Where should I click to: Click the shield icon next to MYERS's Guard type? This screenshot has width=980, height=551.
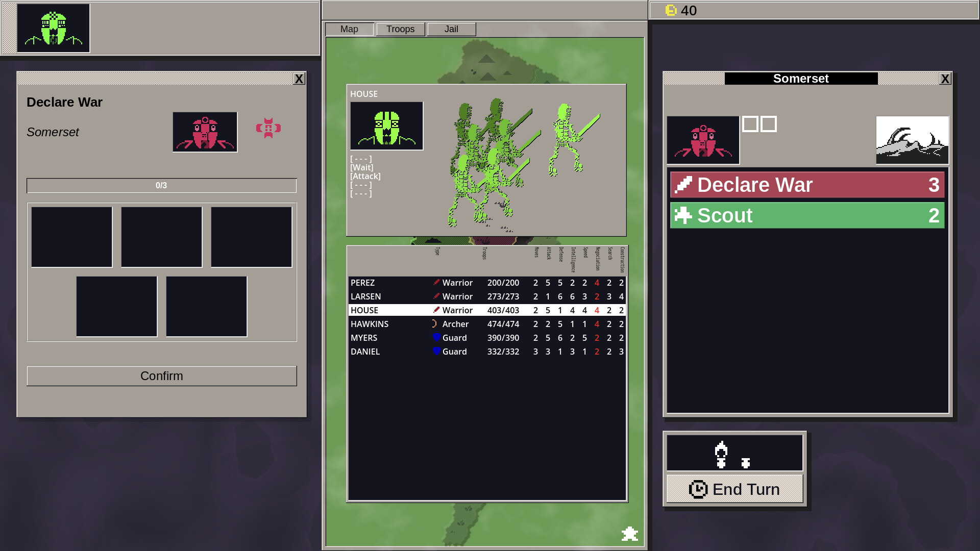[x=436, y=337]
